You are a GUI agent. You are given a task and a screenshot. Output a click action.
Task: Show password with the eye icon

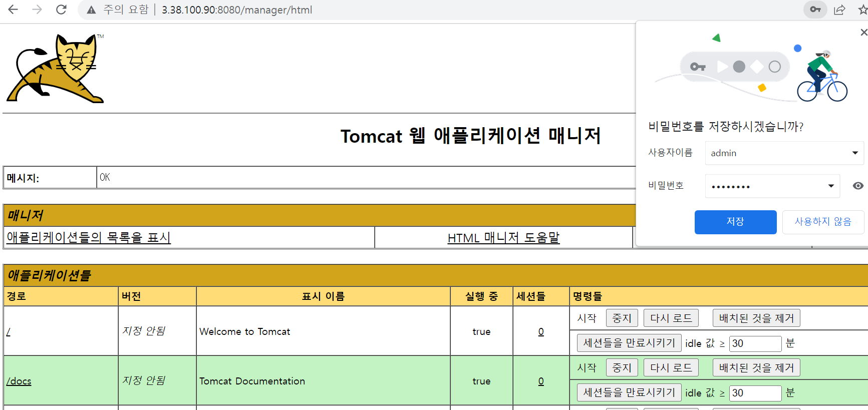coord(858,186)
